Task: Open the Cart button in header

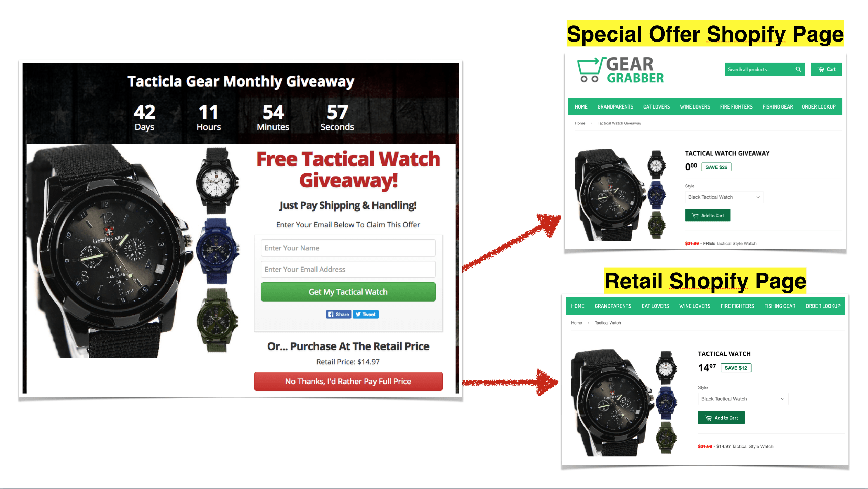Action: [x=826, y=69]
